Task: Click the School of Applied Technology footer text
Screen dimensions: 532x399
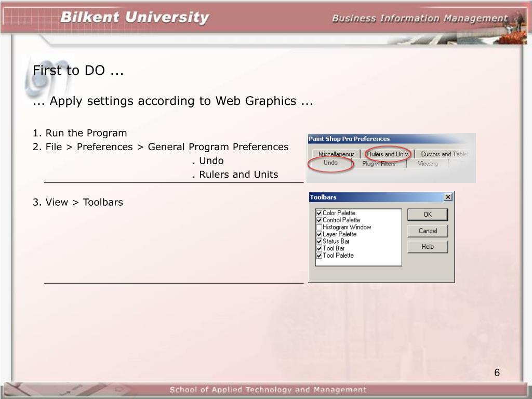Action: [x=268, y=390]
